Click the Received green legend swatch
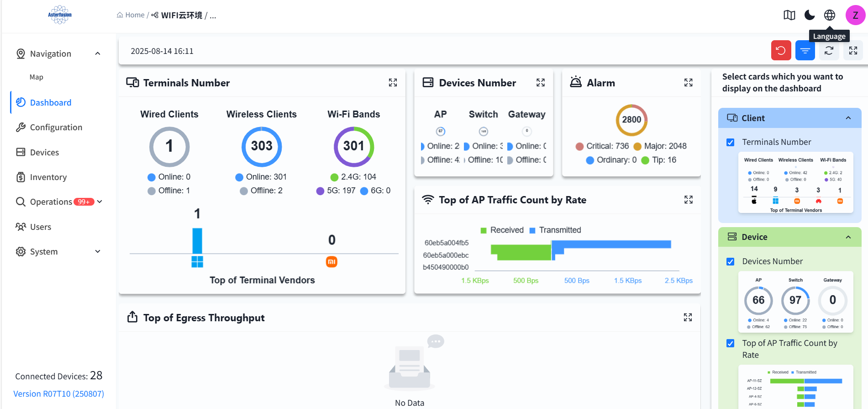This screenshot has height=409, width=868. [x=484, y=230]
